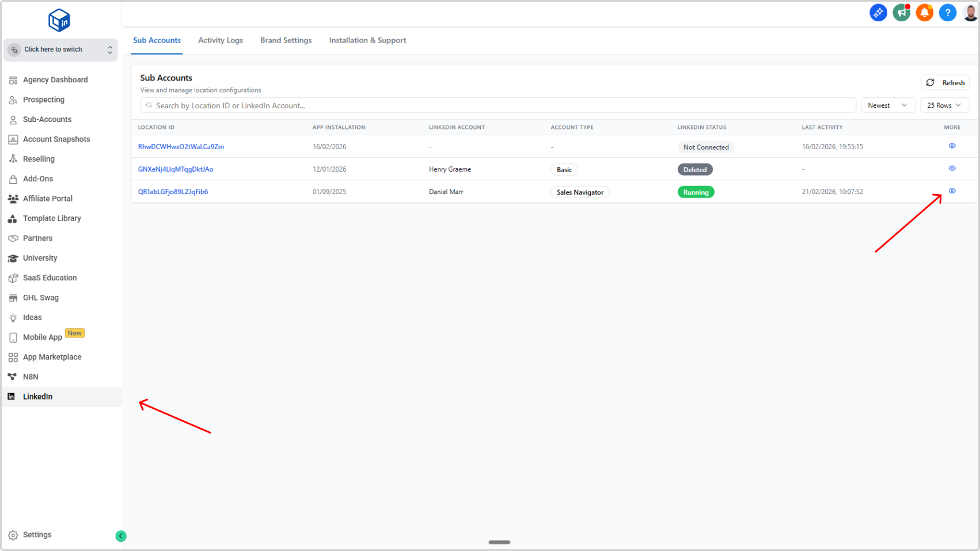
Task: Switch to the Activity Logs tab
Action: coord(221,40)
